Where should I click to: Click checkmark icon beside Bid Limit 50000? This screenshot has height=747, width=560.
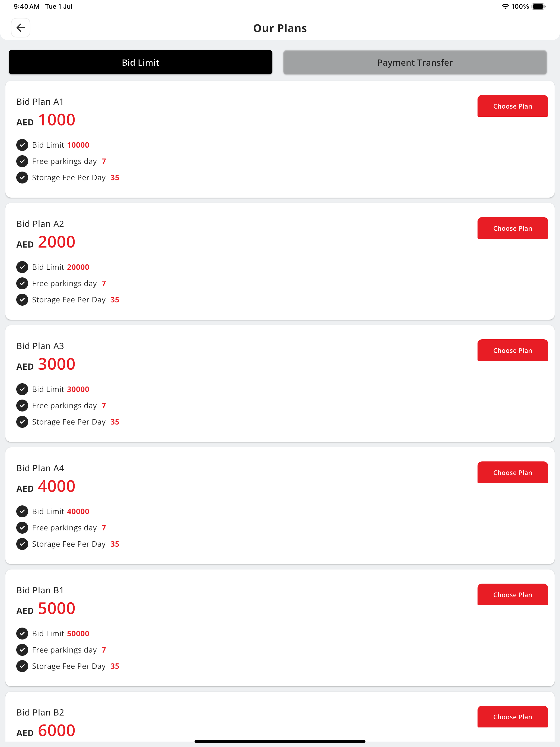tap(22, 634)
